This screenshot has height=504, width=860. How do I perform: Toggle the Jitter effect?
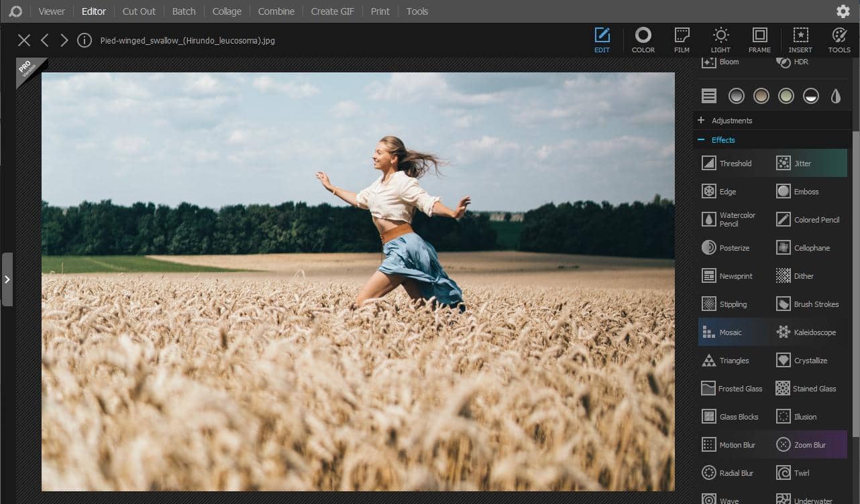[x=803, y=163]
